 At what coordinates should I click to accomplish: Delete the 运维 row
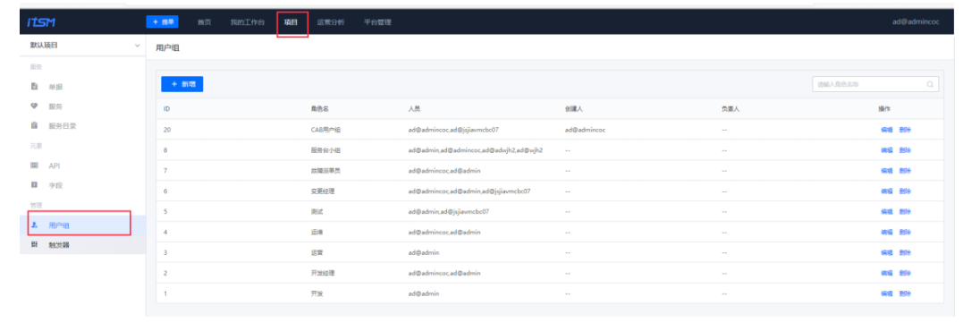(x=905, y=232)
